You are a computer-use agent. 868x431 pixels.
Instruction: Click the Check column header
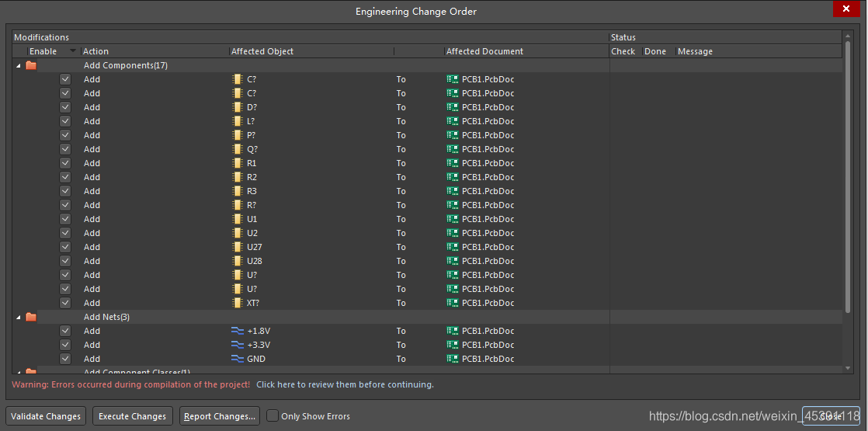tap(626, 51)
